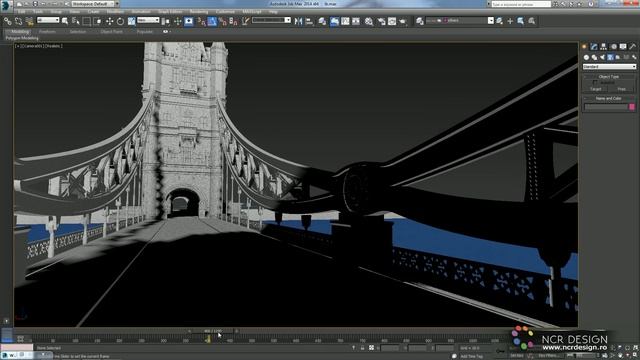Open the Render Setup dialog

(381, 21)
